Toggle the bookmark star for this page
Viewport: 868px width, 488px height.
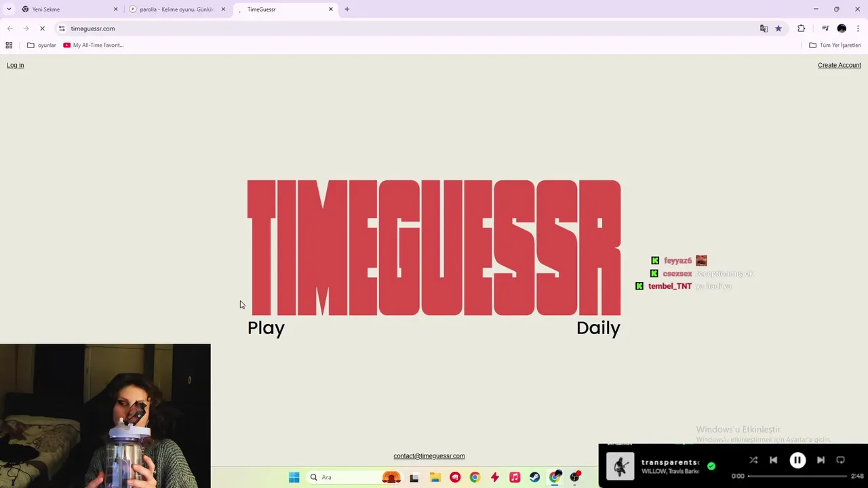[x=778, y=28]
